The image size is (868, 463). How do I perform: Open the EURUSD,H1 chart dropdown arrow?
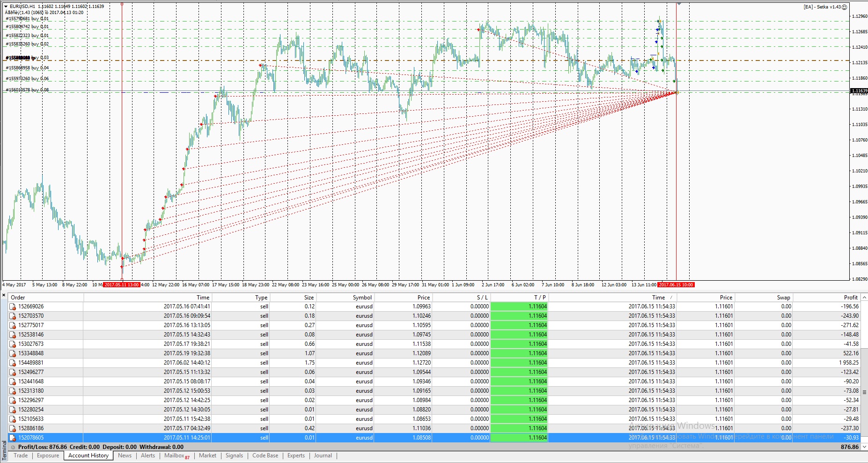click(6, 7)
